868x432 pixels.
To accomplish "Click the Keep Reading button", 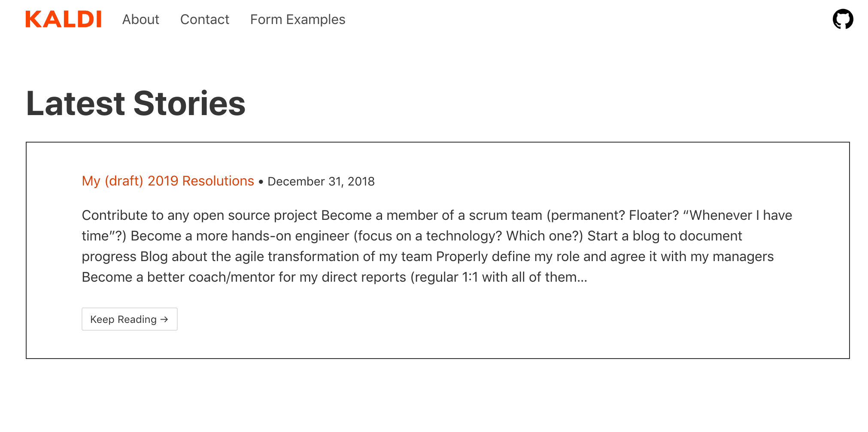I will coord(130,319).
